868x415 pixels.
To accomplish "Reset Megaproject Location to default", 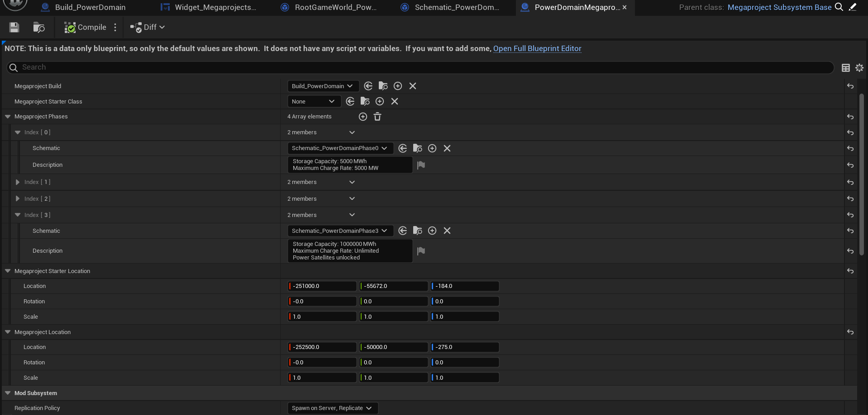I will click(x=850, y=332).
